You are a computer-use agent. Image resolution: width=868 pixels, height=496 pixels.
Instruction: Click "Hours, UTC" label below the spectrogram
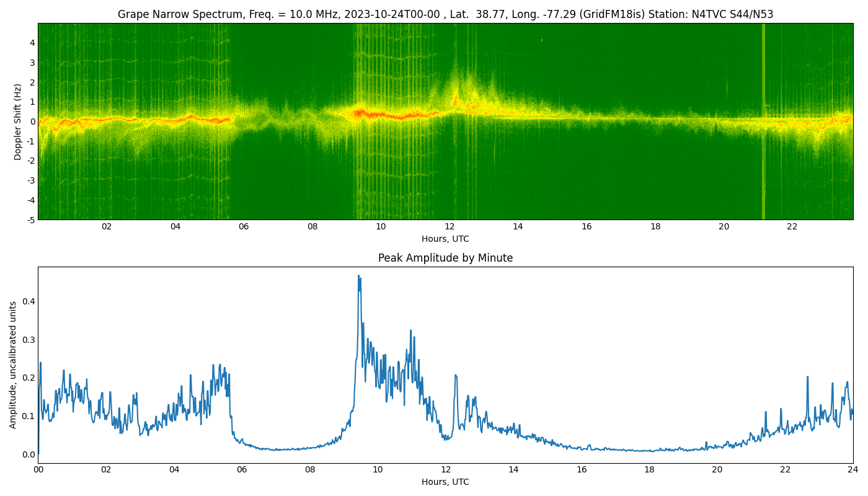click(445, 239)
